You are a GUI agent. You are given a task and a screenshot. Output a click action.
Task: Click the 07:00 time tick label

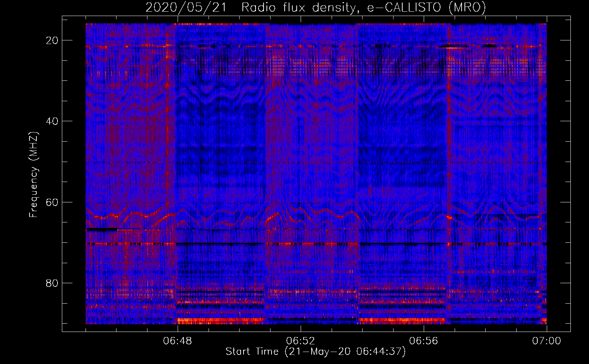(547, 341)
